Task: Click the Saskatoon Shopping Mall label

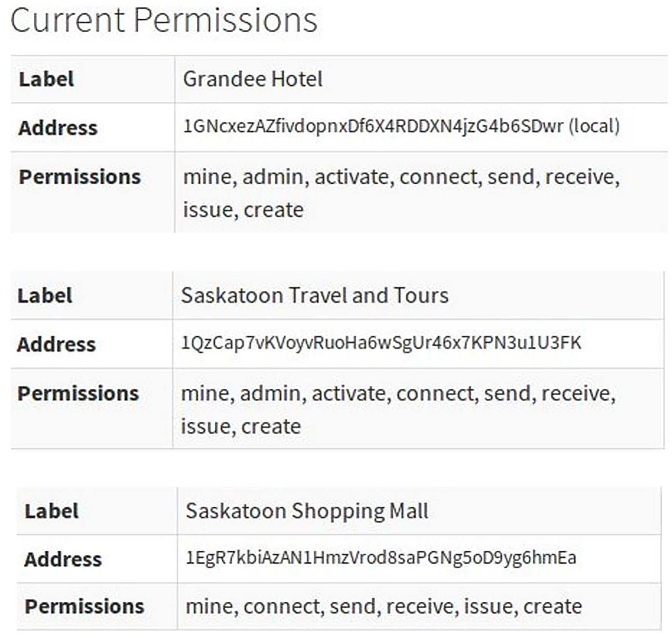Action: click(307, 511)
